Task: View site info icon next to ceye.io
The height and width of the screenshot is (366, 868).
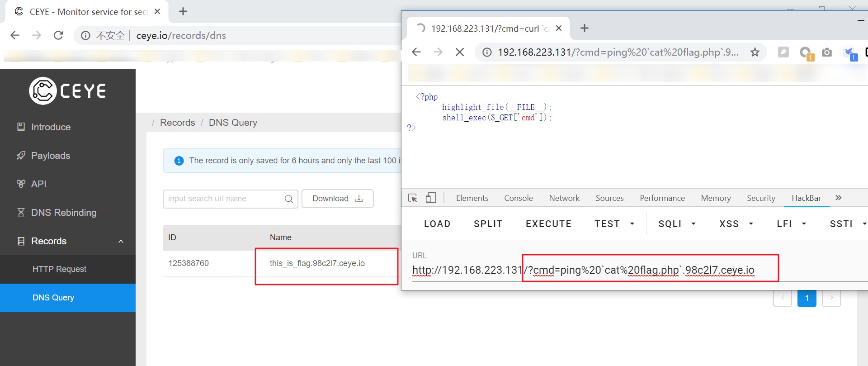Action: [x=85, y=35]
